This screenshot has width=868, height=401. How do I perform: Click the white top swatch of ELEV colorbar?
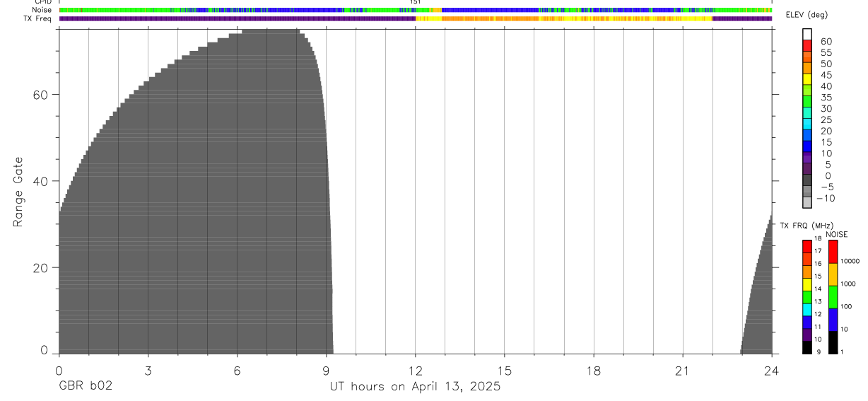pyautogui.click(x=807, y=34)
